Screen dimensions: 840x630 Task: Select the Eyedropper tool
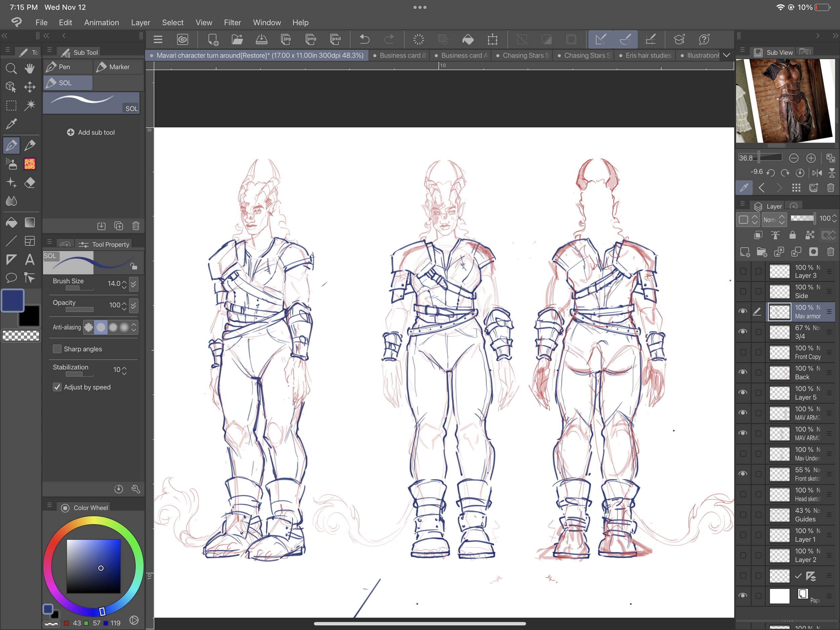11,124
